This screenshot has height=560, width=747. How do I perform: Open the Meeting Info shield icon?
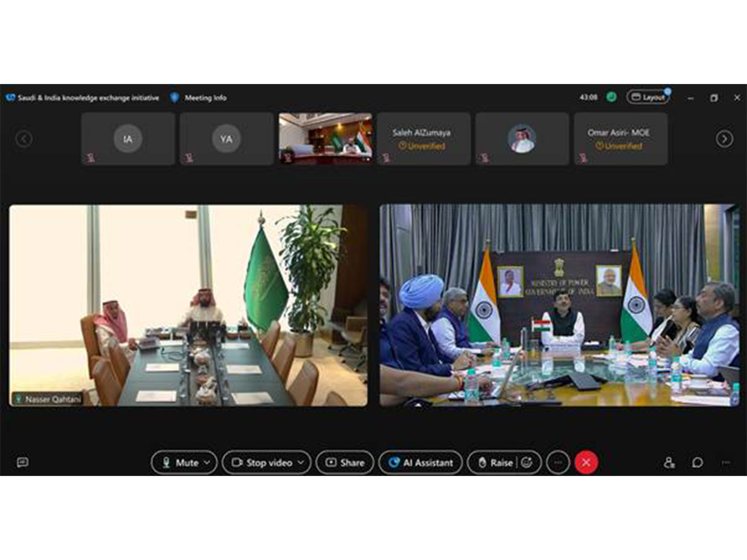pyautogui.click(x=175, y=98)
